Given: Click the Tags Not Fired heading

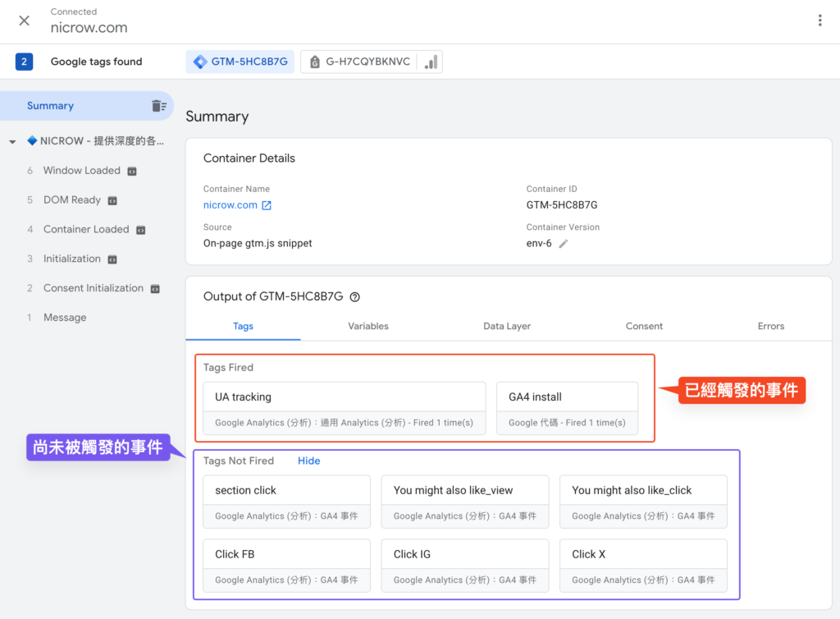Looking at the screenshot, I should point(239,461).
